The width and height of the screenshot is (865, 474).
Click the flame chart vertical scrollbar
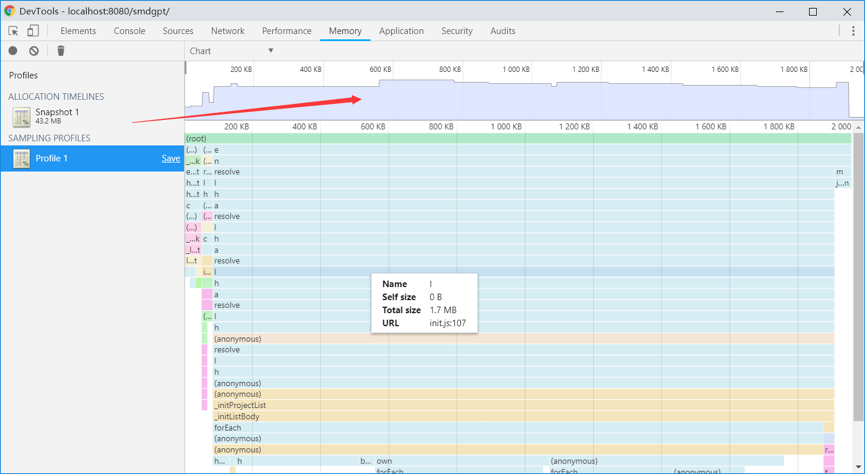858,276
